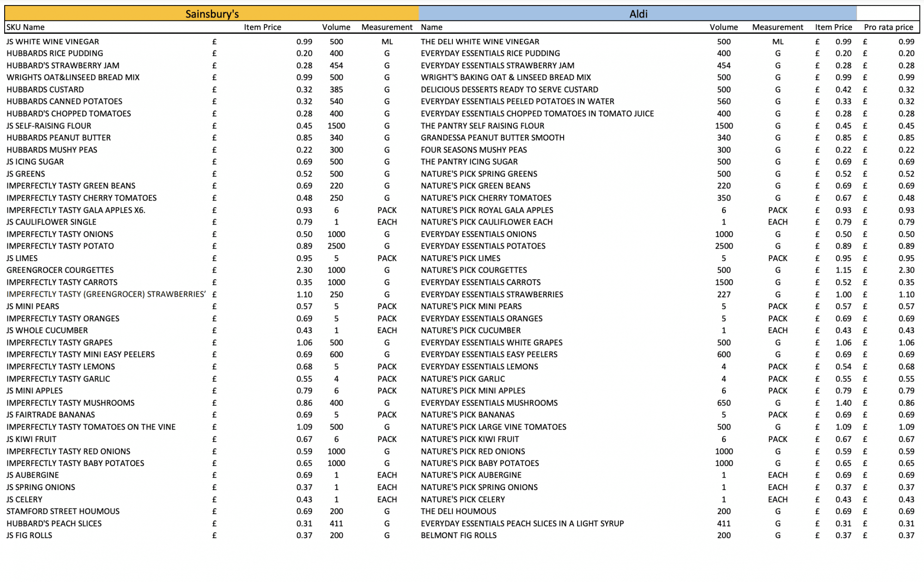Select HUBBARDS CUSTARD product cell
924x582 pixels.
45,89
